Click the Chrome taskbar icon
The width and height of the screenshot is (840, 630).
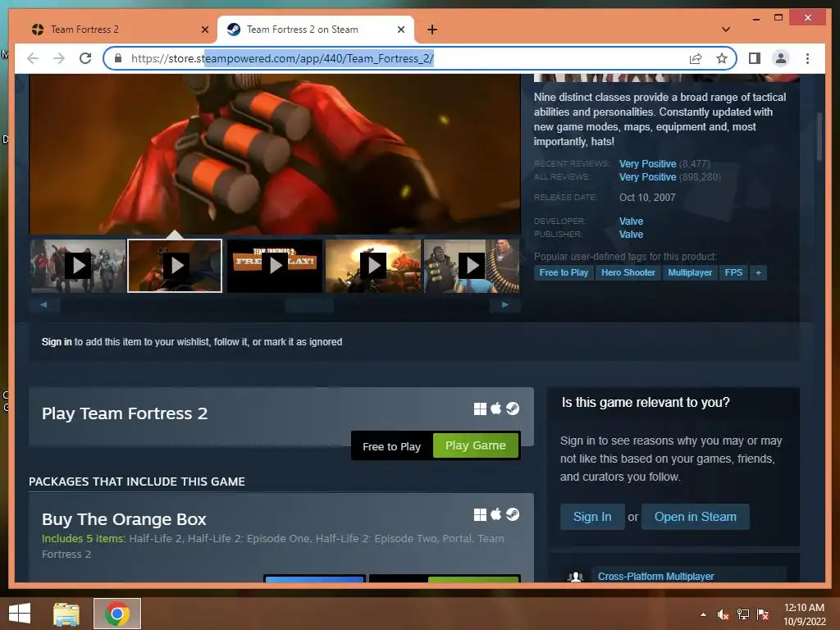pos(117,614)
